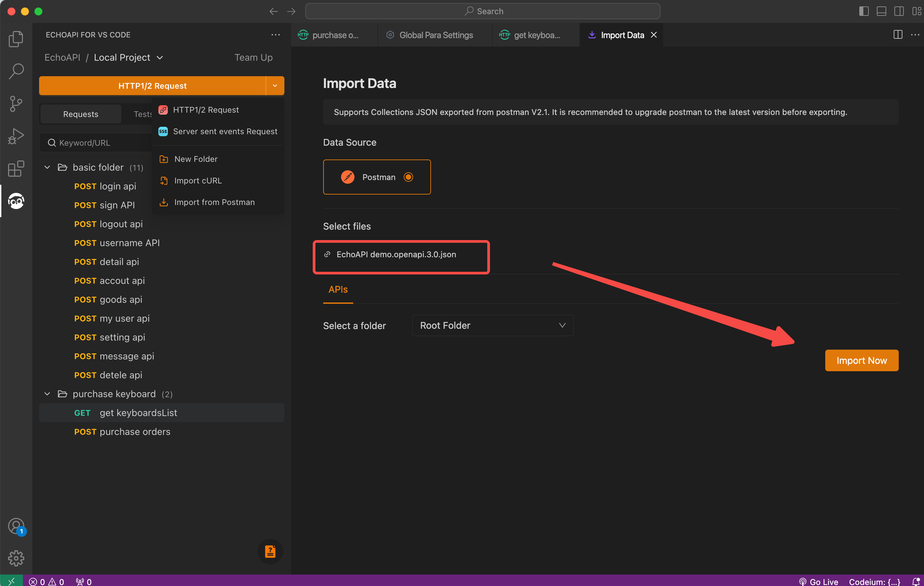The width and height of the screenshot is (924, 586).
Task: Click the orange HTTP1/2 Request button
Action: click(x=152, y=85)
